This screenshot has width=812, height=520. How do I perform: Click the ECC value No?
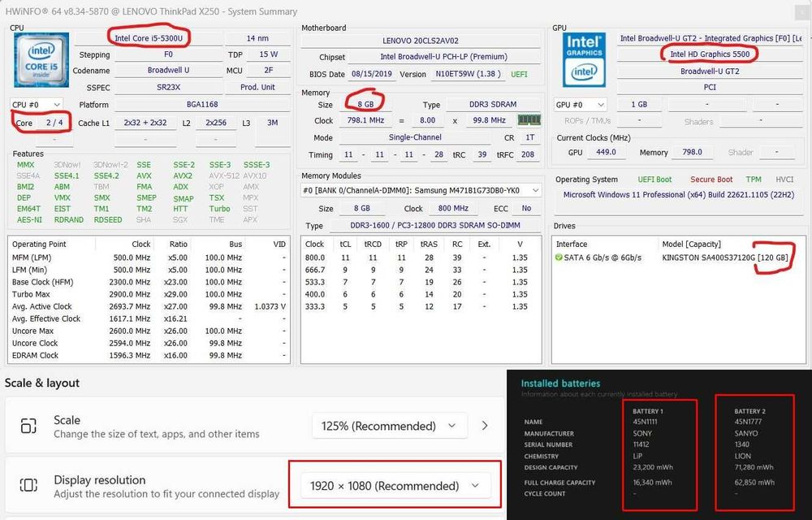(x=526, y=208)
